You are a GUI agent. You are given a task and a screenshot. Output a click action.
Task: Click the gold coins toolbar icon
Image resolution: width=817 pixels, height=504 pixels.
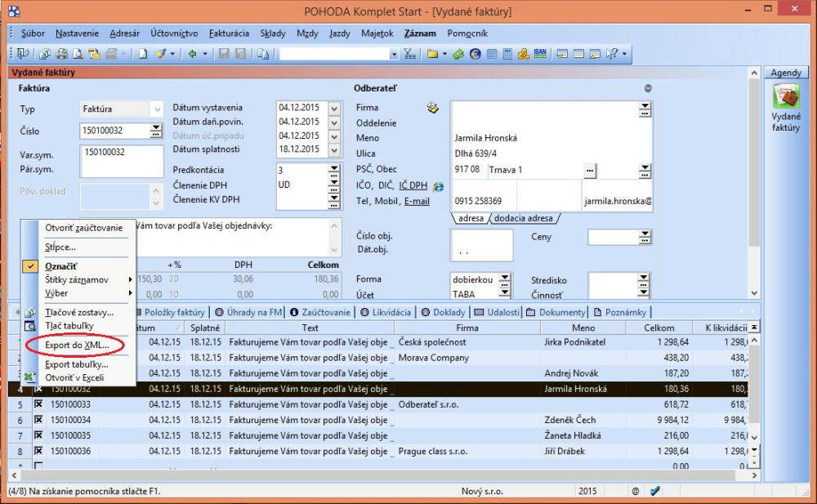pyautogui.click(x=523, y=54)
